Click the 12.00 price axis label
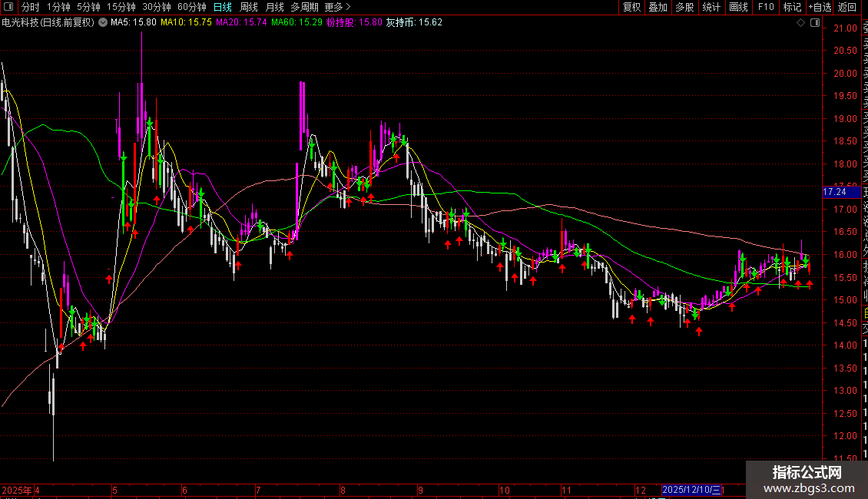Screen dimensions: 868x499 pyautogui.click(x=845, y=436)
